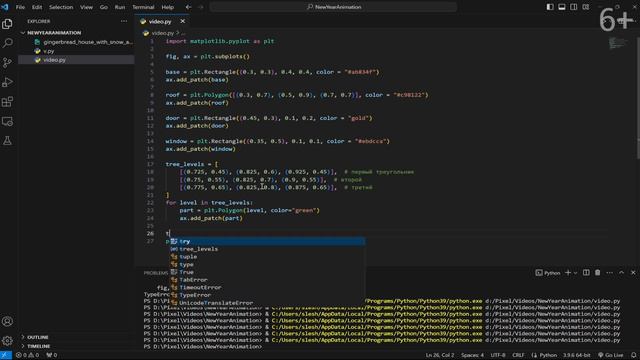This screenshot has height=360, width=640.
Task: Select the Python terminal profile label
Action: click(x=548, y=273)
